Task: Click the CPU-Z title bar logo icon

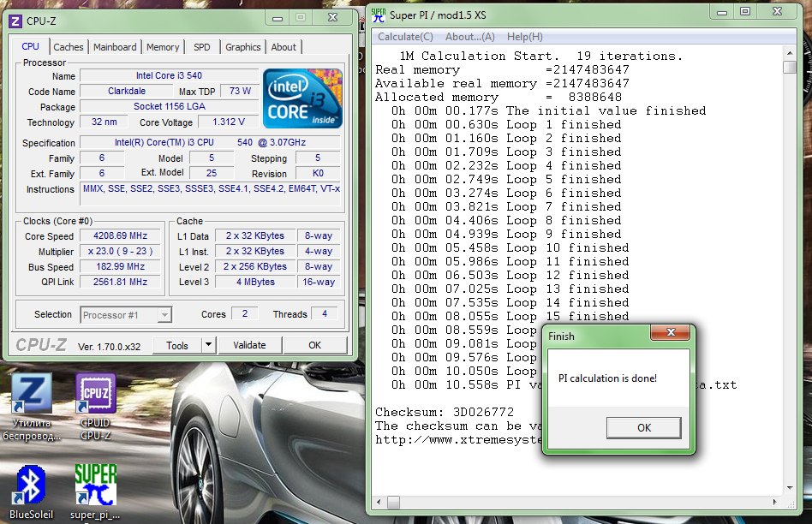Action: click(16, 21)
